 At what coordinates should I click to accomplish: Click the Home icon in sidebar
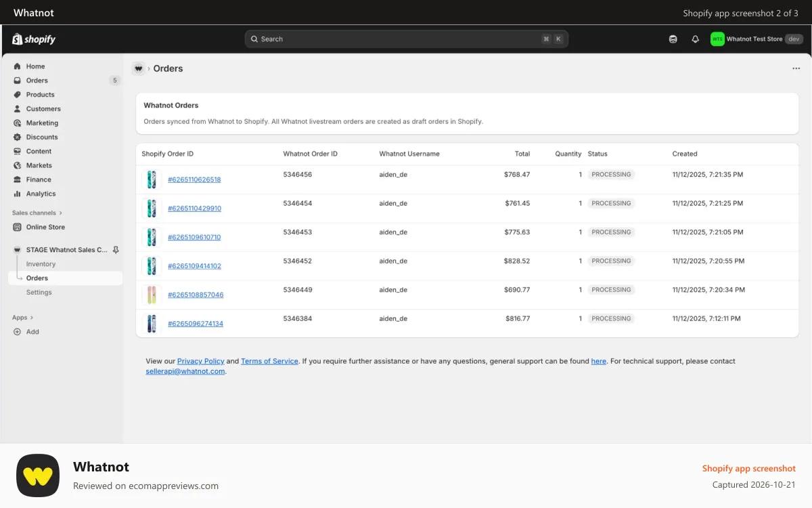coord(18,66)
